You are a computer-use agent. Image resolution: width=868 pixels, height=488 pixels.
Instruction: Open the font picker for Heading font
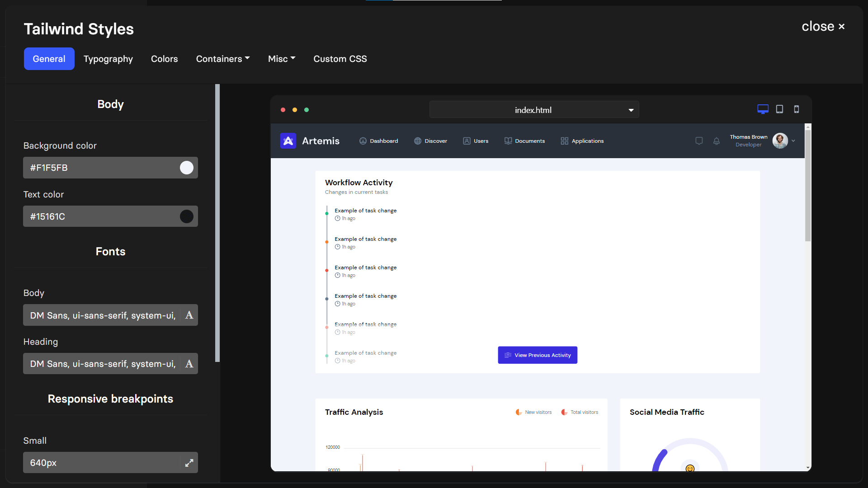[x=189, y=363]
